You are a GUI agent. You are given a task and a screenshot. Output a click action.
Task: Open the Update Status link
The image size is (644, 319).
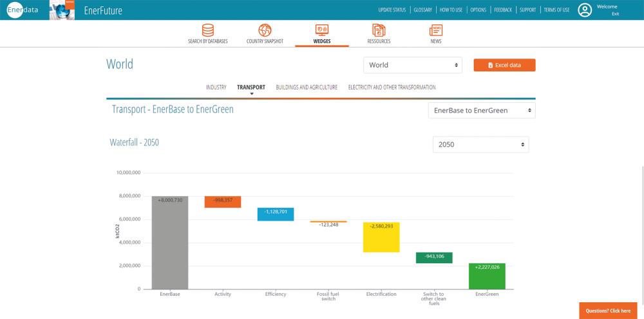[392, 10]
